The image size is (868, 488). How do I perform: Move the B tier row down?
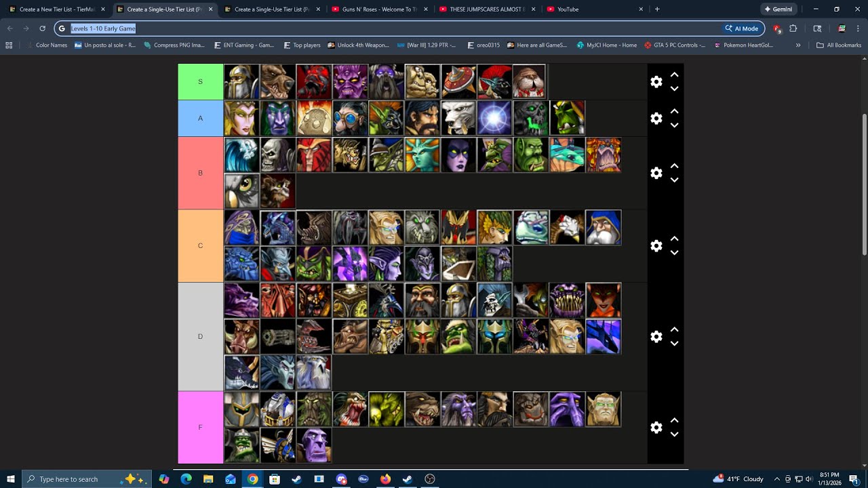[x=675, y=180]
